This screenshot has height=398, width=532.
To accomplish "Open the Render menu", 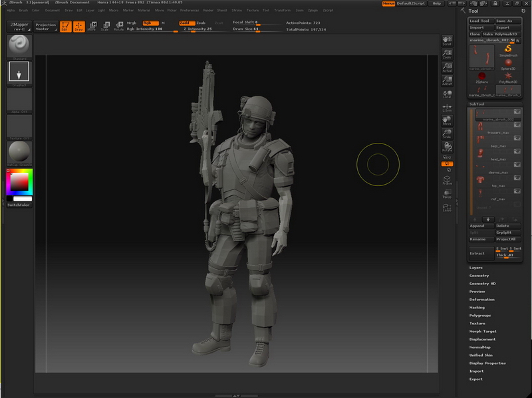I will pyautogui.click(x=208, y=10).
